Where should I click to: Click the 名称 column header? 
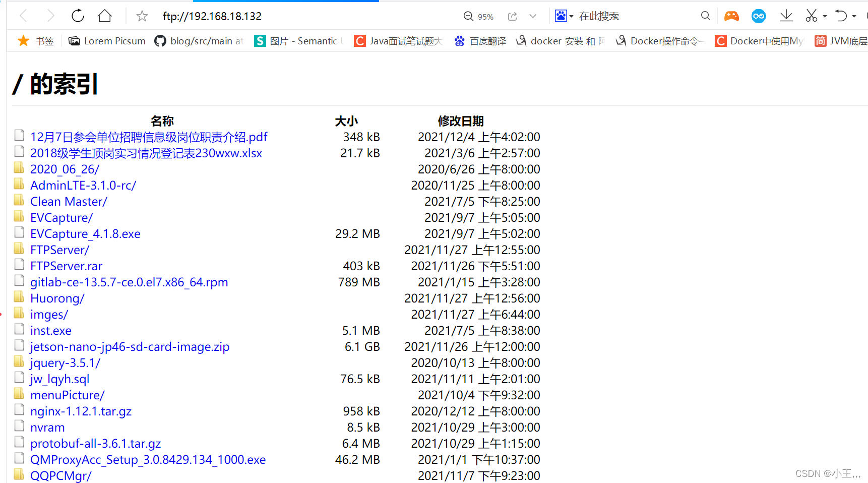162,121
